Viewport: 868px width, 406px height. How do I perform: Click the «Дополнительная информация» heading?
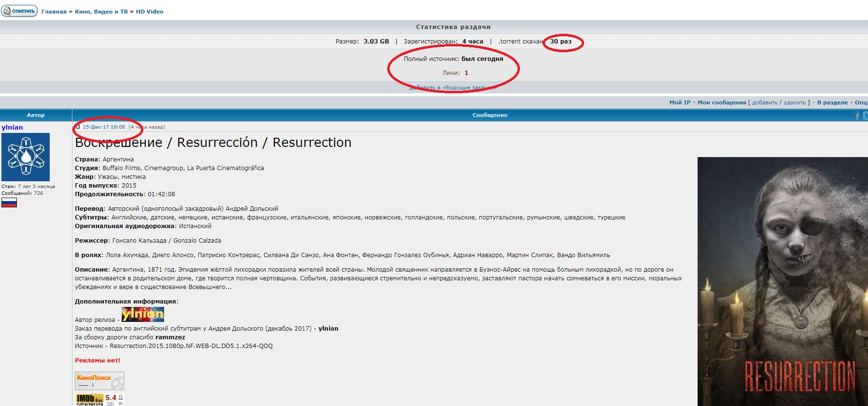(x=126, y=302)
